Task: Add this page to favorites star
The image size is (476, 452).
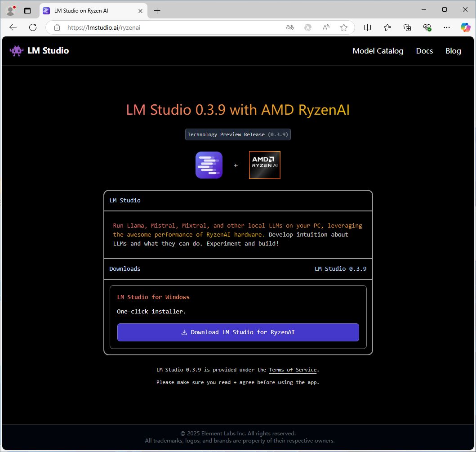Action: [344, 27]
